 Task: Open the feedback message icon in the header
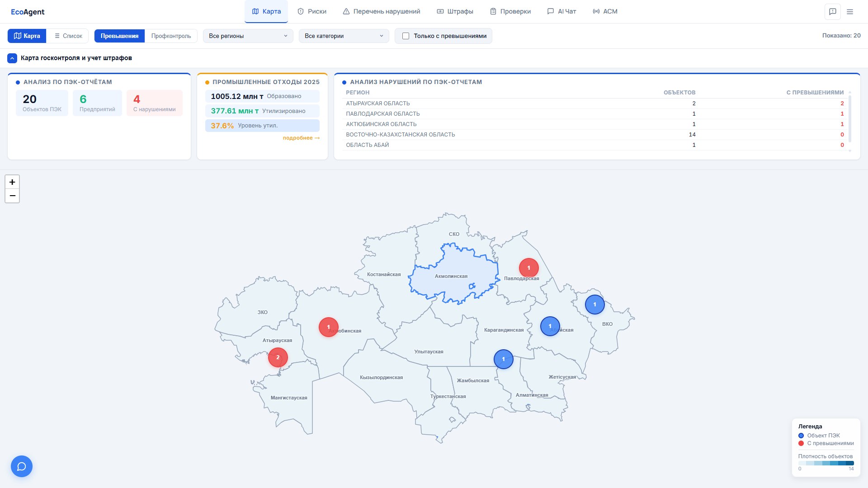click(832, 12)
